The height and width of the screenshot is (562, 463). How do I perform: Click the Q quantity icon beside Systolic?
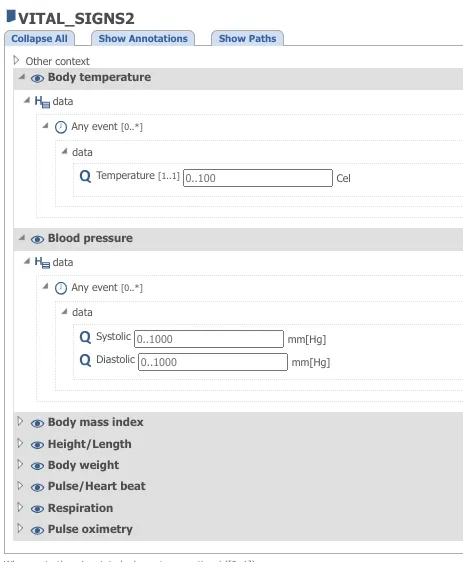click(x=85, y=337)
